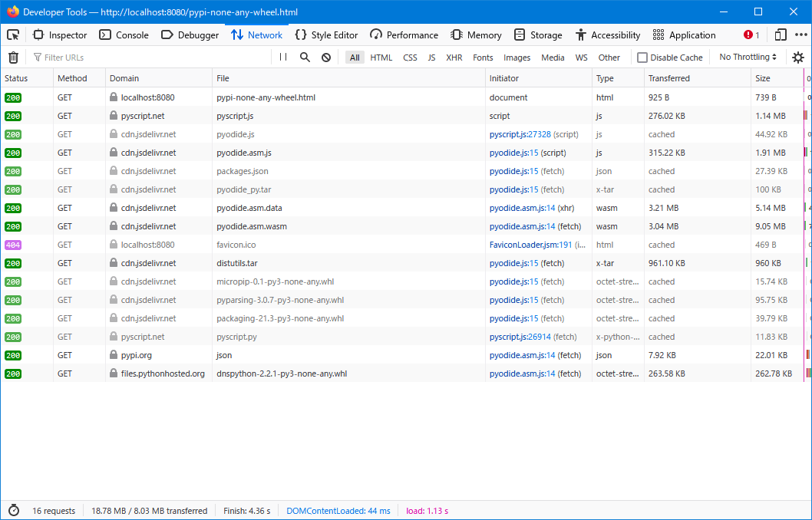Sort by the File column header
Screen dimensions: 812x520
(x=348, y=78)
